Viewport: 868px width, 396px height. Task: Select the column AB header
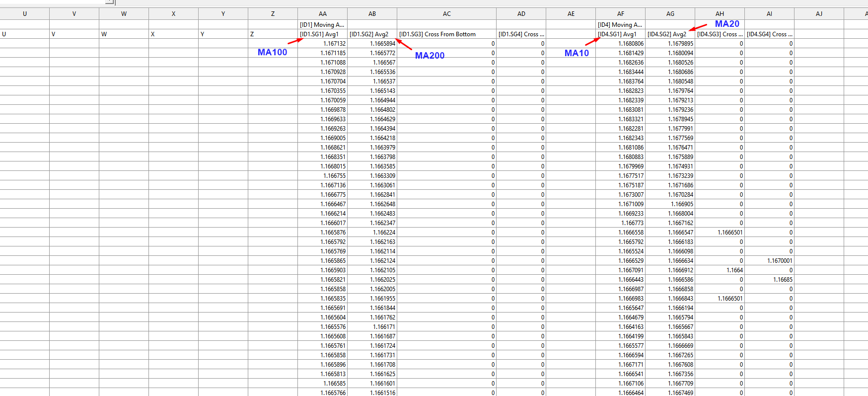pos(372,14)
